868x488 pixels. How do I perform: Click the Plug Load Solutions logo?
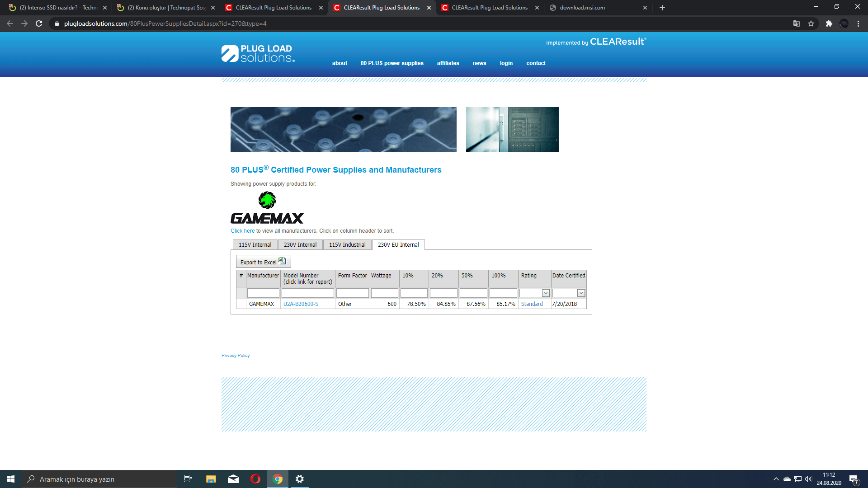pos(258,54)
